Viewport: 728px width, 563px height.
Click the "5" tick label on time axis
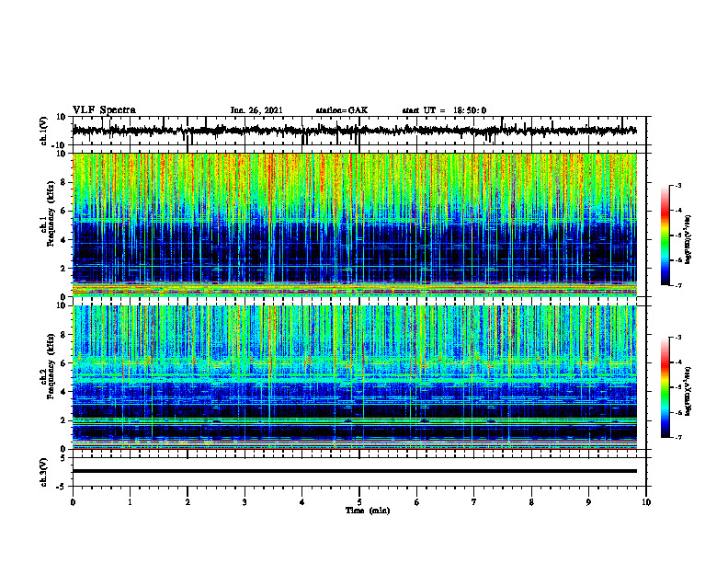[359, 502]
